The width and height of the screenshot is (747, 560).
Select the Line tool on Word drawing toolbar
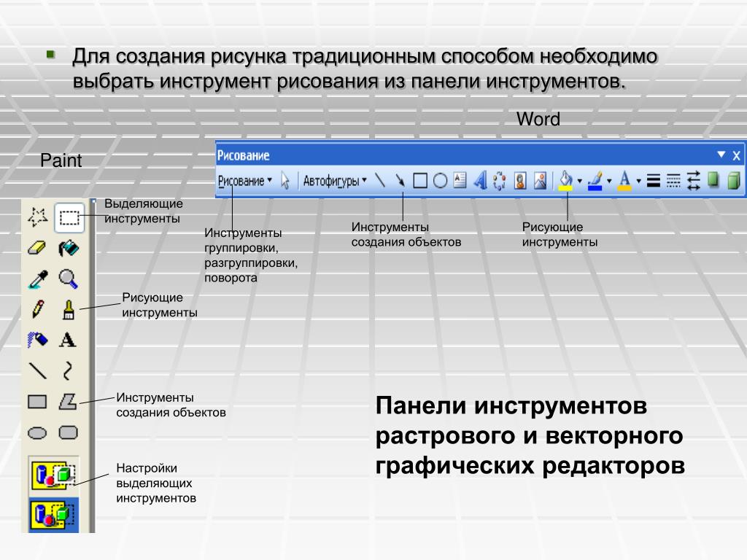click(x=379, y=181)
